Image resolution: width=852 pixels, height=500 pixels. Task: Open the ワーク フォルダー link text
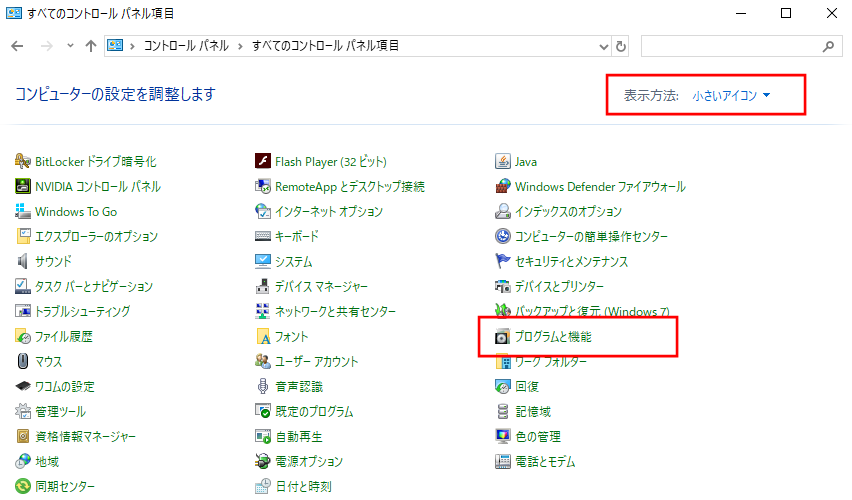click(x=550, y=361)
